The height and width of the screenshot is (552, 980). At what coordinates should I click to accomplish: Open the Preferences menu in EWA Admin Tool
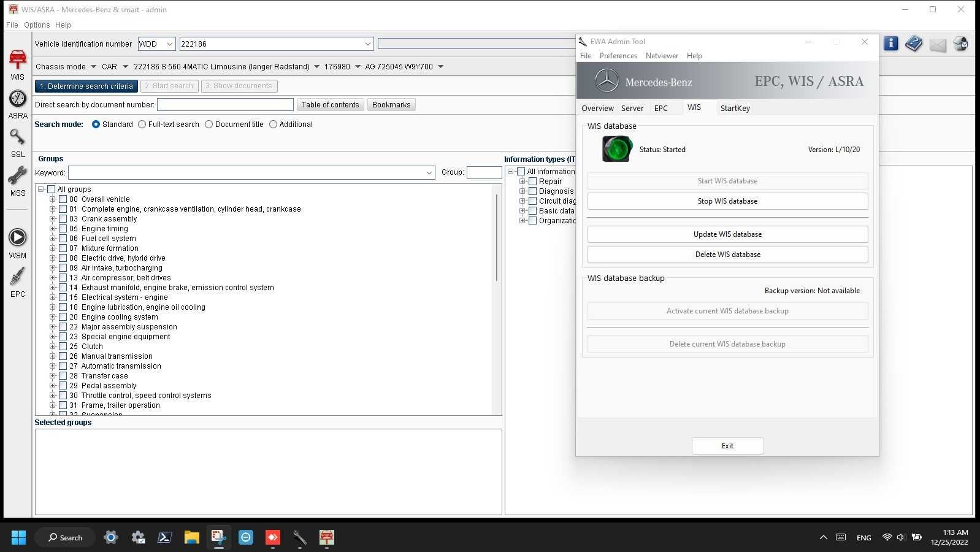coord(618,56)
